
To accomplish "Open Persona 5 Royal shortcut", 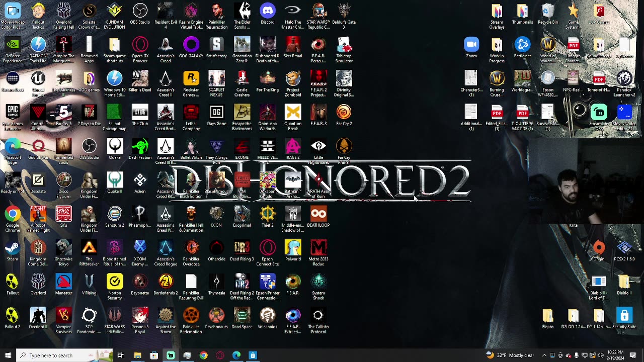I will (140, 320).
